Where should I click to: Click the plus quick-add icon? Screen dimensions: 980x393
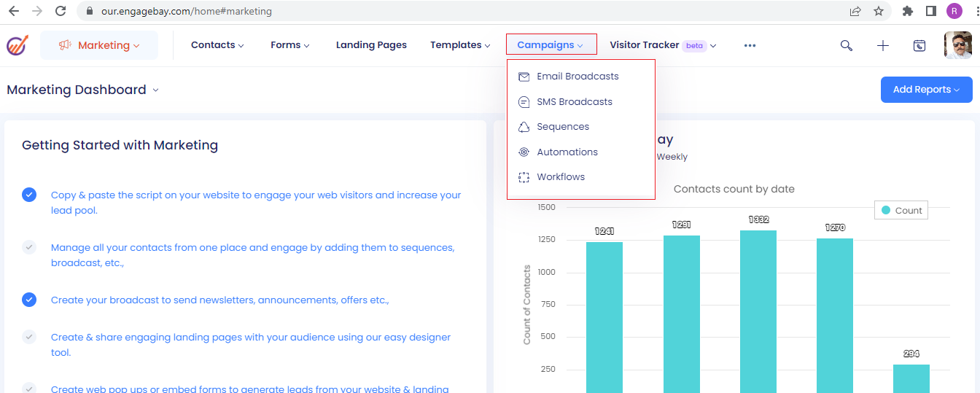[883, 45]
